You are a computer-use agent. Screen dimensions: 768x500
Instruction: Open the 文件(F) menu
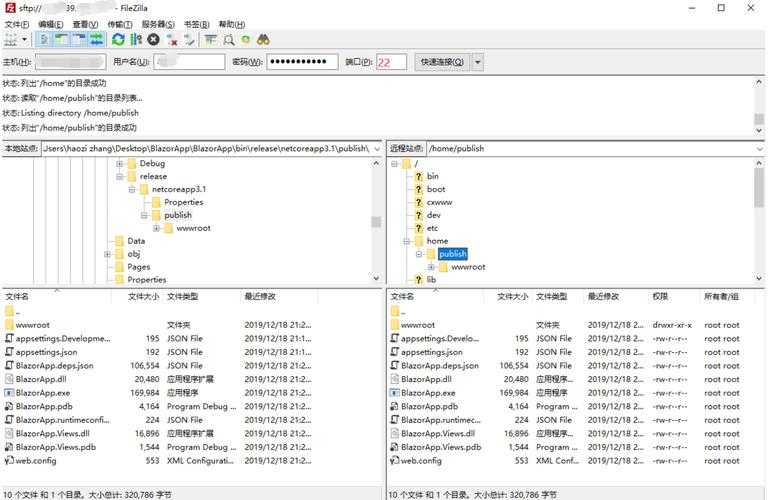pyautogui.click(x=17, y=24)
